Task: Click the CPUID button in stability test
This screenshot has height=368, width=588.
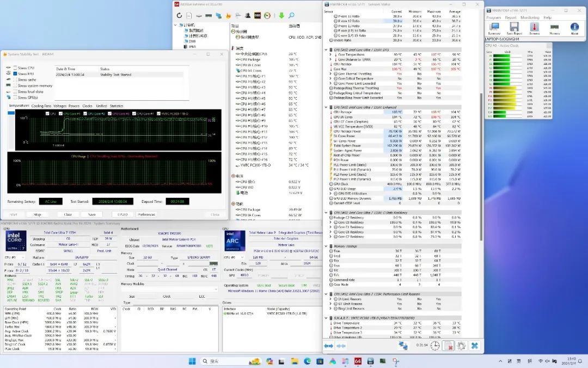Action: (122, 214)
